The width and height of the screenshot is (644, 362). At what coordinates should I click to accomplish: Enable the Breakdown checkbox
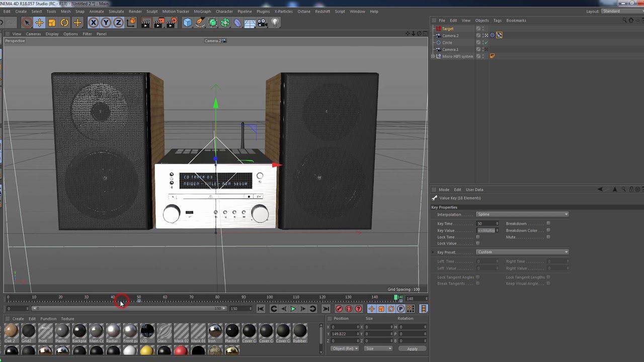(548, 223)
